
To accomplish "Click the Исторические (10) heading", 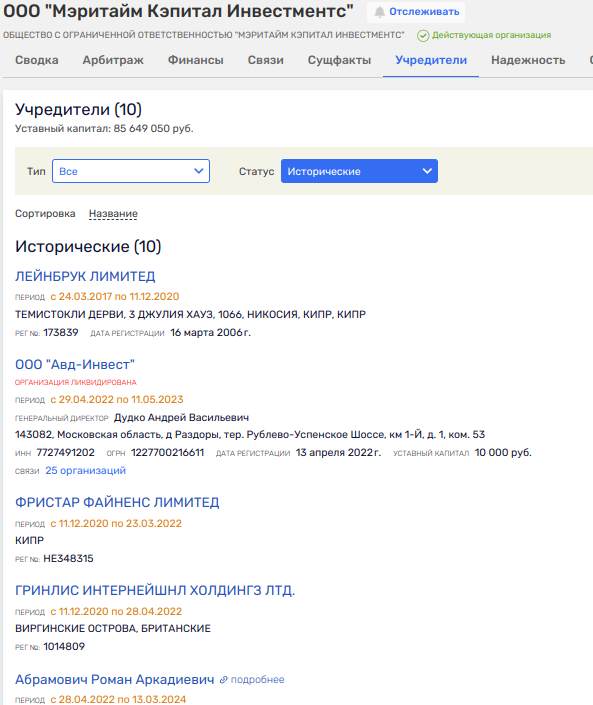I will (88, 246).
